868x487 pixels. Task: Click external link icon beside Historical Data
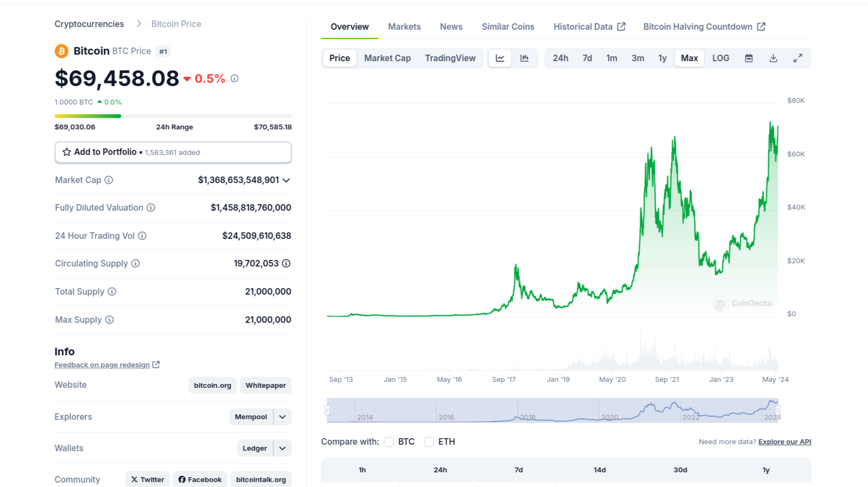pyautogui.click(x=621, y=27)
